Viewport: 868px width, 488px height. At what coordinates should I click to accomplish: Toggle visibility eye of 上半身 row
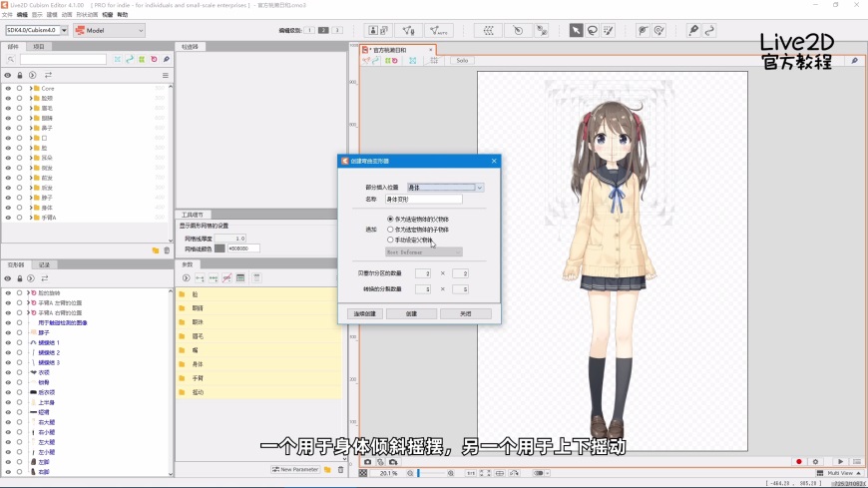point(8,403)
